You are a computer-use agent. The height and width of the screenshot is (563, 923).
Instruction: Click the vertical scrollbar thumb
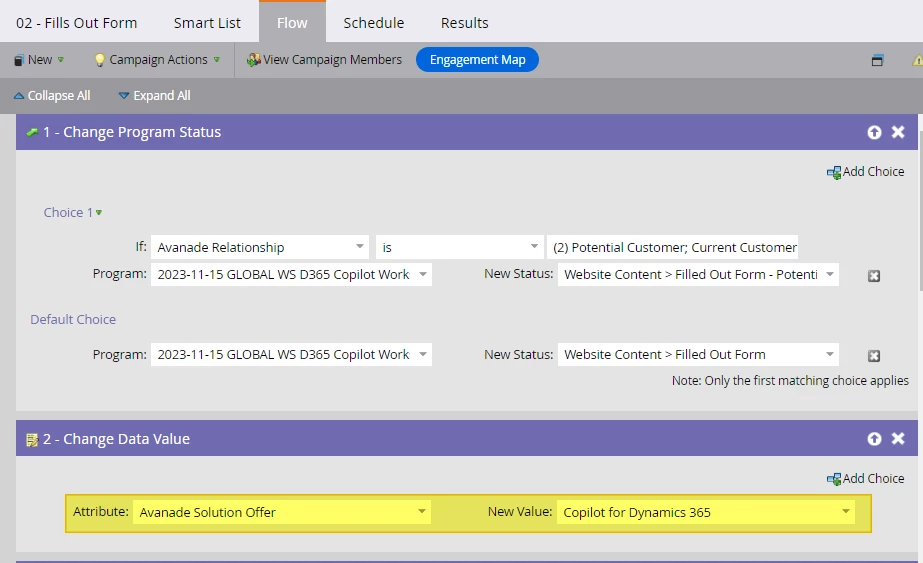coord(920,209)
